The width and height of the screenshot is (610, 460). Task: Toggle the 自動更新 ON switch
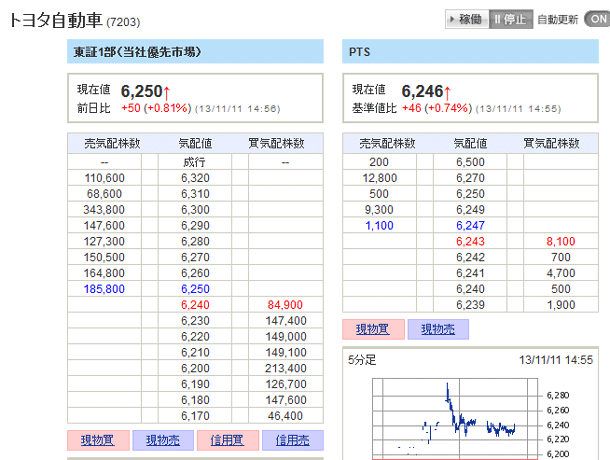(x=598, y=19)
